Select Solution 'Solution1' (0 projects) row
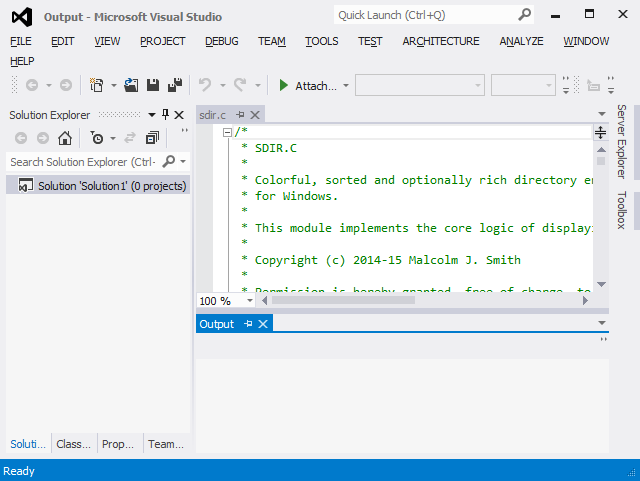 98,185
